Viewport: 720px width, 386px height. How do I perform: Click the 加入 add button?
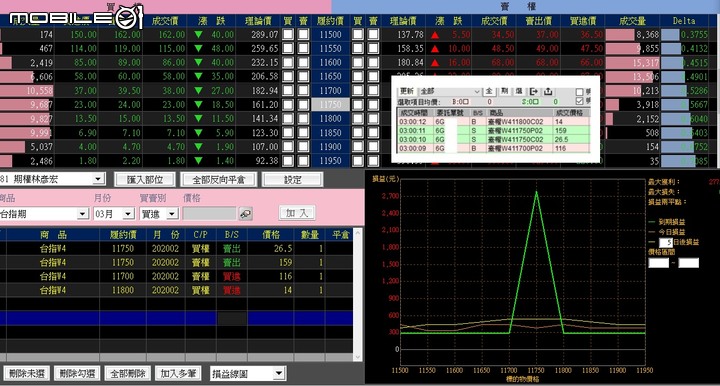[297, 213]
